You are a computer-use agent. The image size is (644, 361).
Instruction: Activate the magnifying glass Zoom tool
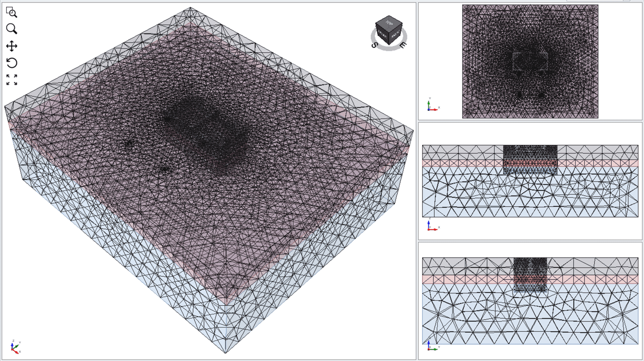point(12,29)
